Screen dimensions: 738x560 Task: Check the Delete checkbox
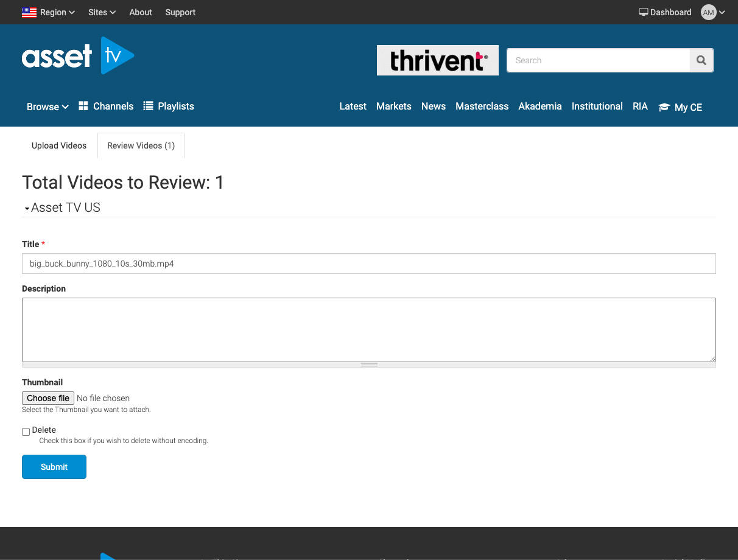pos(26,432)
